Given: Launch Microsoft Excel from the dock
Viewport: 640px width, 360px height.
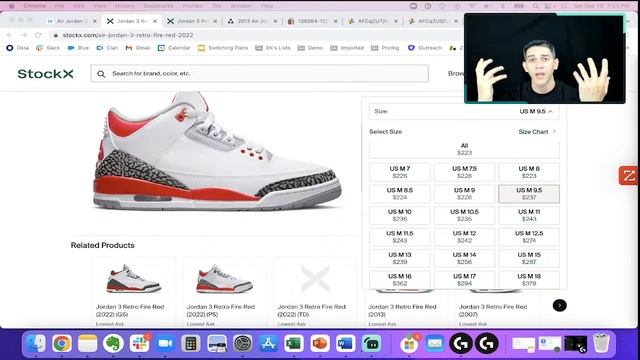Looking at the screenshot, I should click(294, 344).
